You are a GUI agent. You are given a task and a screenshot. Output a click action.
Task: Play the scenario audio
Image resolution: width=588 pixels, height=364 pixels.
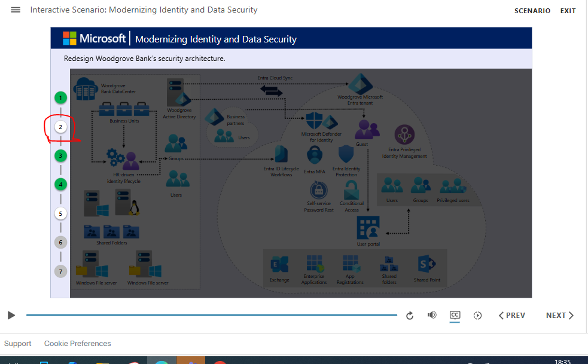[x=11, y=315]
